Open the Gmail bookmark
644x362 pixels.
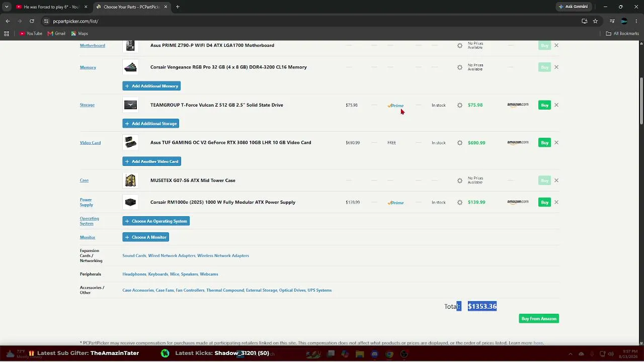click(56, 34)
